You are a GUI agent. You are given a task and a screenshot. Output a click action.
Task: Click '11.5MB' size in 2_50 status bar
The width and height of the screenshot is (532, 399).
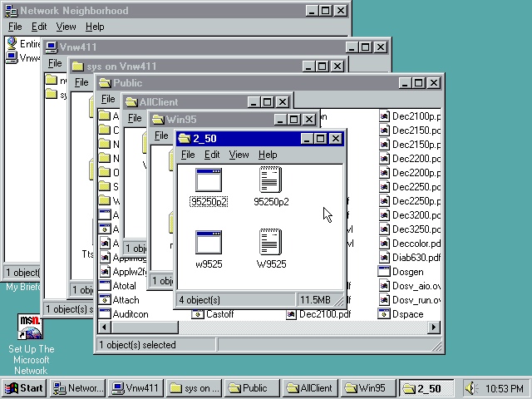[315, 300]
